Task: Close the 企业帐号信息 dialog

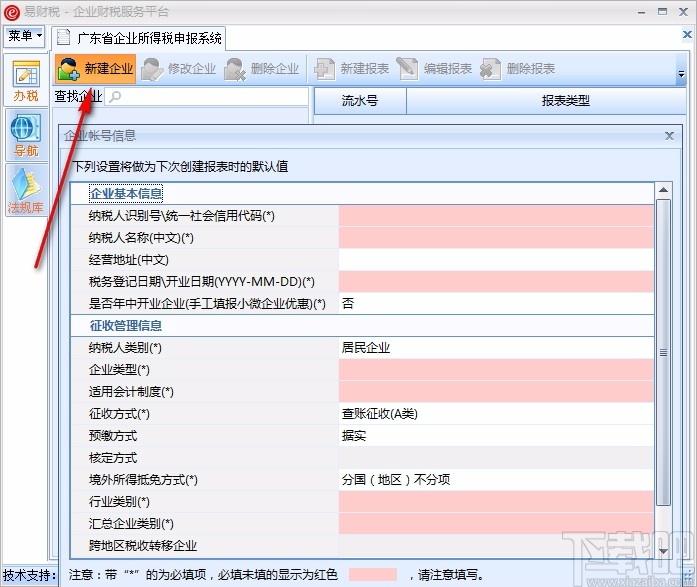Action: click(x=669, y=136)
